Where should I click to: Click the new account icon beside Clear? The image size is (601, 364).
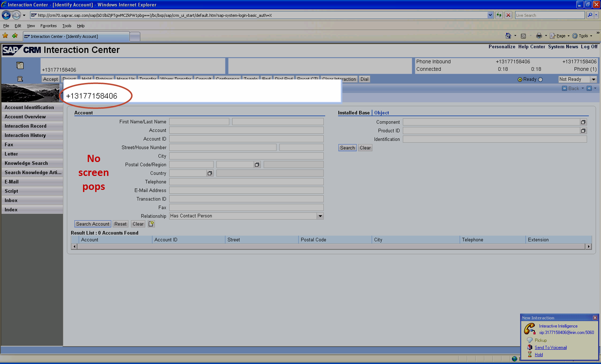pyautogui.click(x=151, y=224)
